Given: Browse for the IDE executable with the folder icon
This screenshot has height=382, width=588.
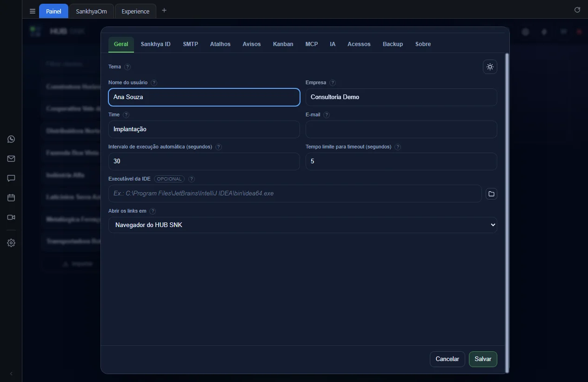Looking at the screenshot, I should point(491,194).
